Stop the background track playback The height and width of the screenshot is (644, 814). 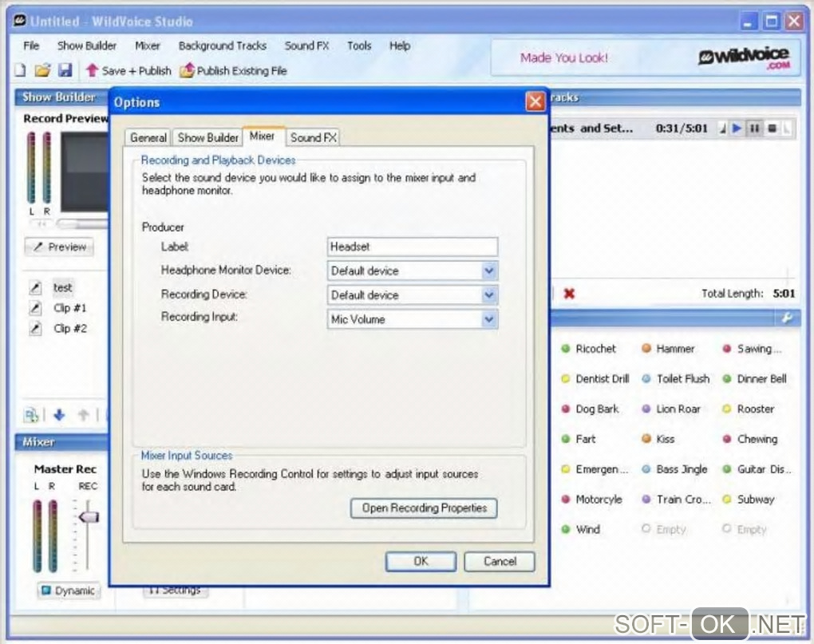pyautogui.click(x=772, y=128)
